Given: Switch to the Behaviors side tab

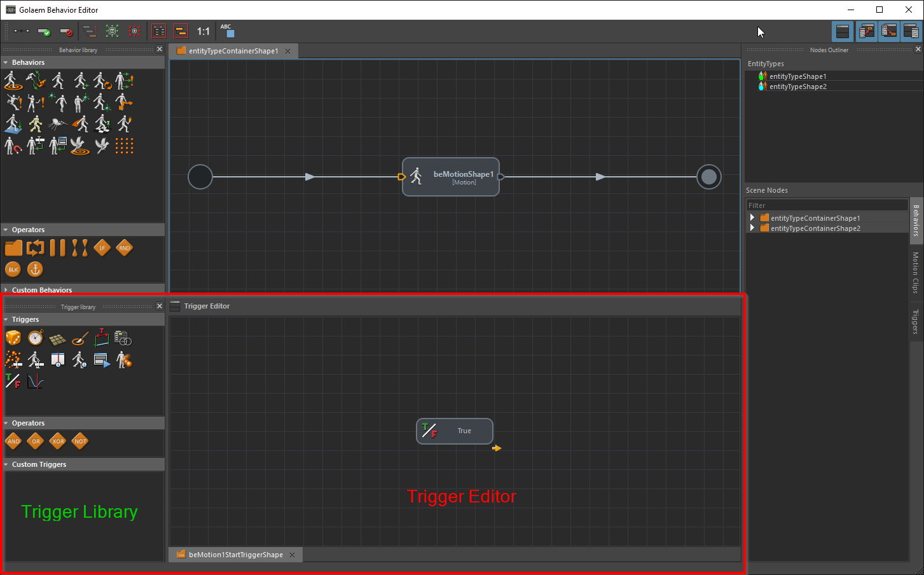Looking at the screenshot, I should click(x=916, y=220).
